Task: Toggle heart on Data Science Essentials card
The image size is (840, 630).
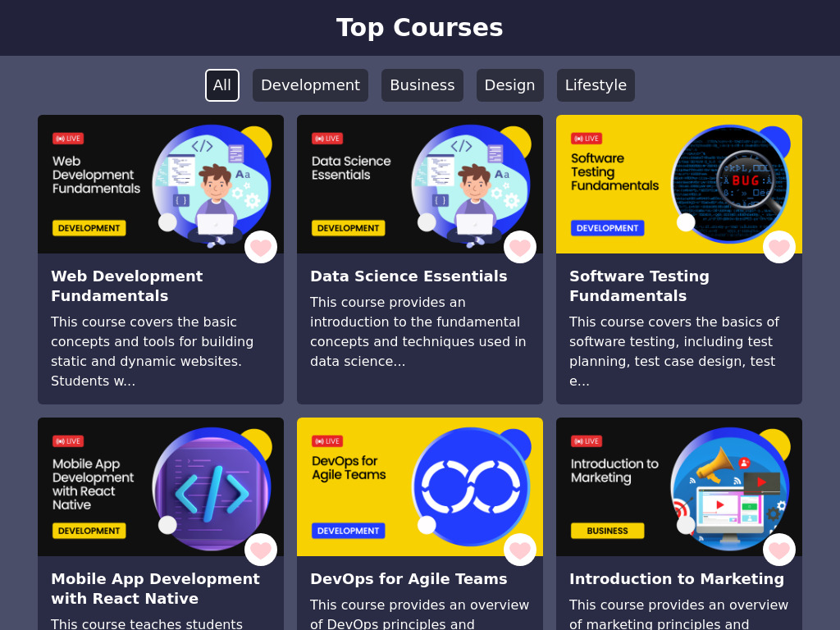Action: pyautogui.click(x=520, y=247)
